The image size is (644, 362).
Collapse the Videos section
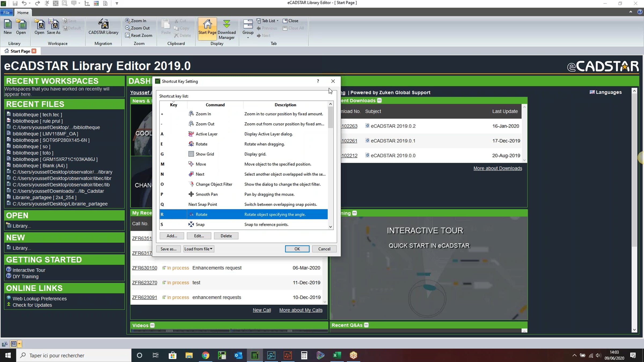[x=152, y=325]
